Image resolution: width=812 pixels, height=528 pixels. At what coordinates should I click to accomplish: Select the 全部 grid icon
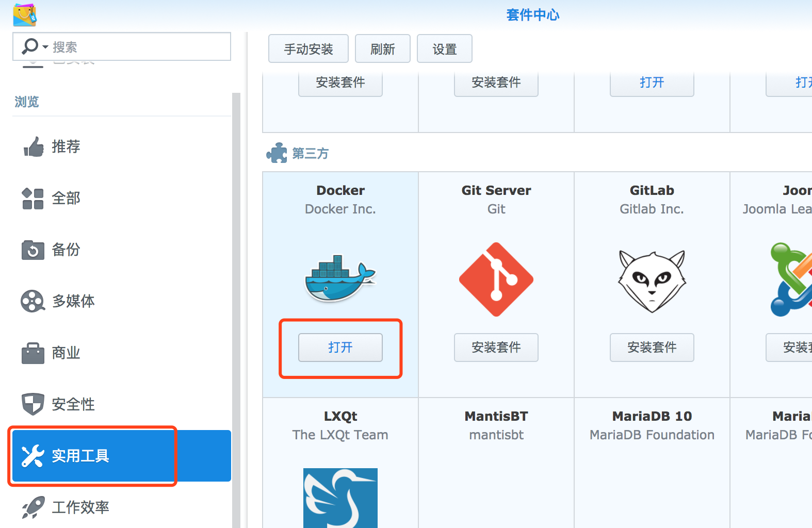(33, 199)
